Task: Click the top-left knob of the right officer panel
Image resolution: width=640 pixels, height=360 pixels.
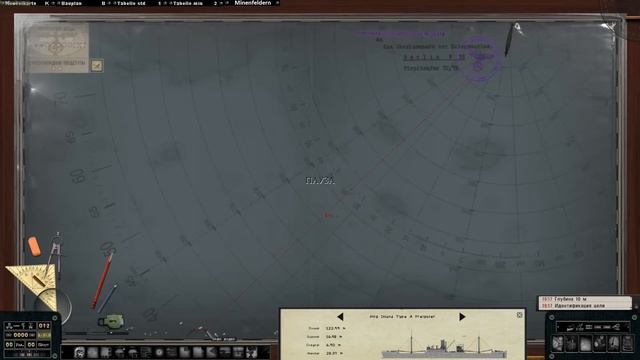Action: coord(551,317)
